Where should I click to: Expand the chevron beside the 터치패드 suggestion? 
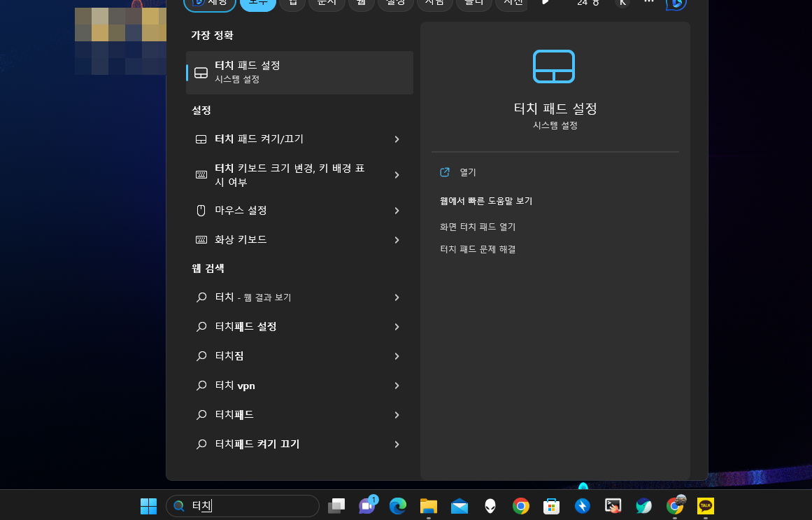pos(397,415)
